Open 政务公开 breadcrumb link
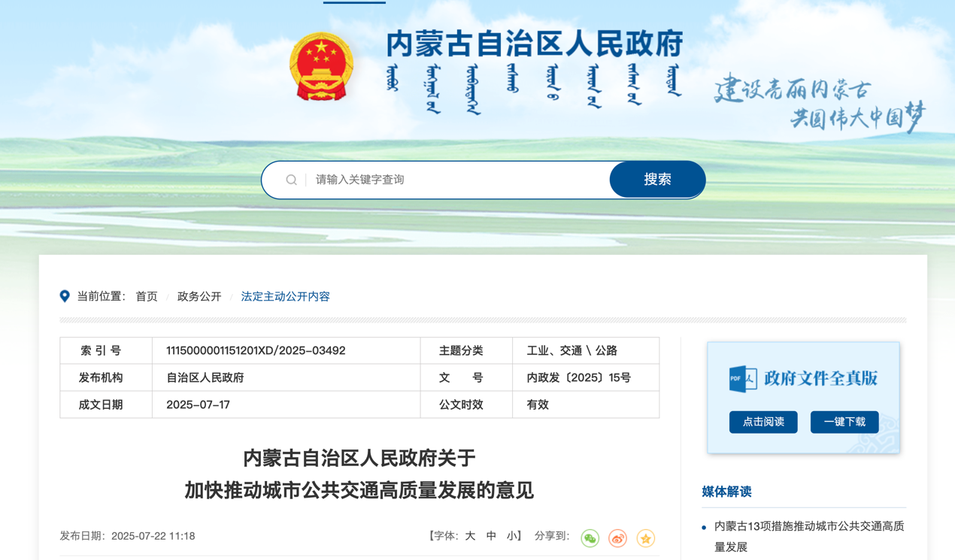Viewport: 955px width, 560px height. 199,296
